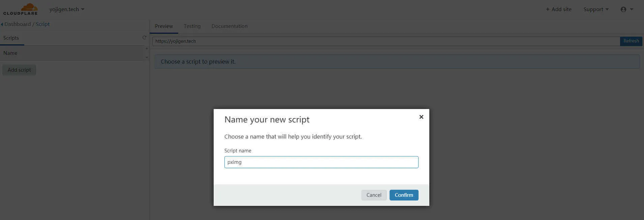
Task: Click the reload icon beside Scripts tab
Action: click(x=144, y=38)
